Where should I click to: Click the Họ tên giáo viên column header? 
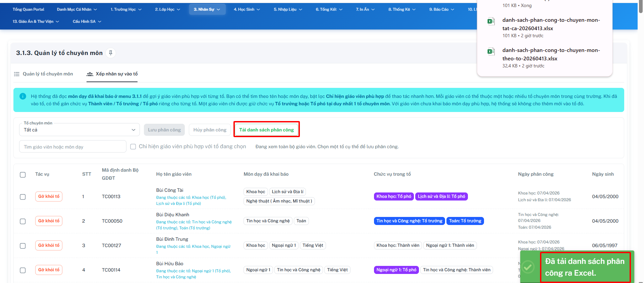(174, 174)
